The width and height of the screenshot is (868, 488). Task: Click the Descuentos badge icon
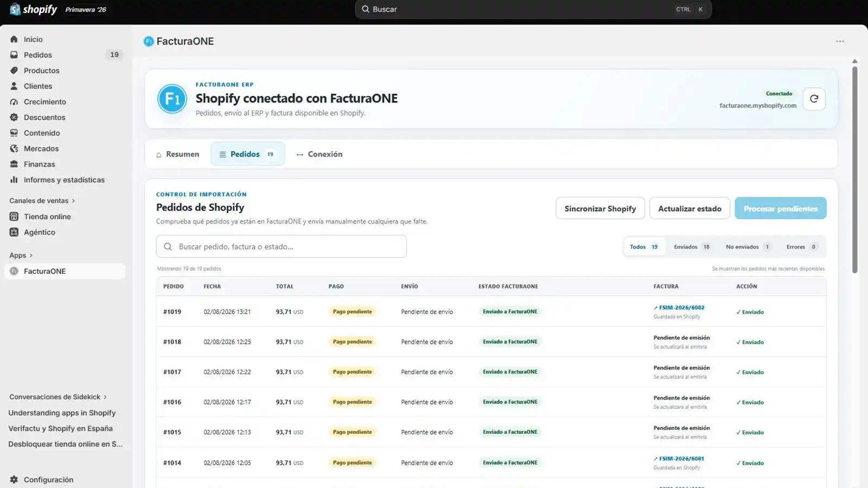tap(14, 117)
